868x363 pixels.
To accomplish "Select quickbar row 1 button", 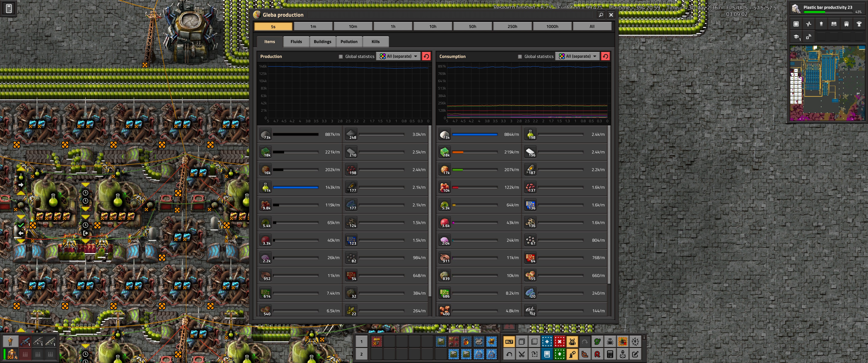I will (362, 342).
